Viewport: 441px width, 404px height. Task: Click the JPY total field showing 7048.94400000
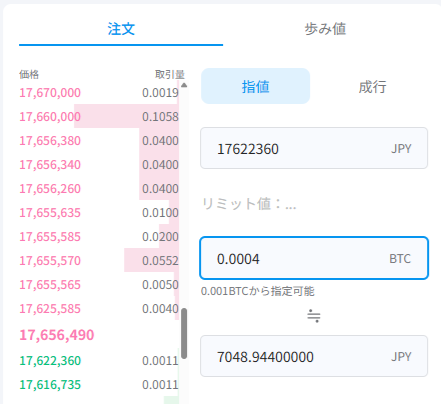coord(314,356)
